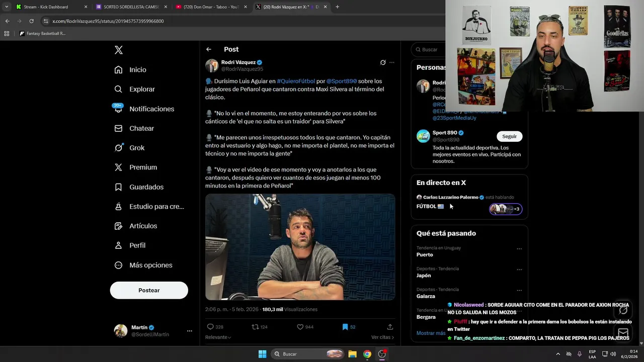This screenshot has height=362, width=644.
Task: Click the taskbar Buscar search box
Action: (x=308, y=354)
